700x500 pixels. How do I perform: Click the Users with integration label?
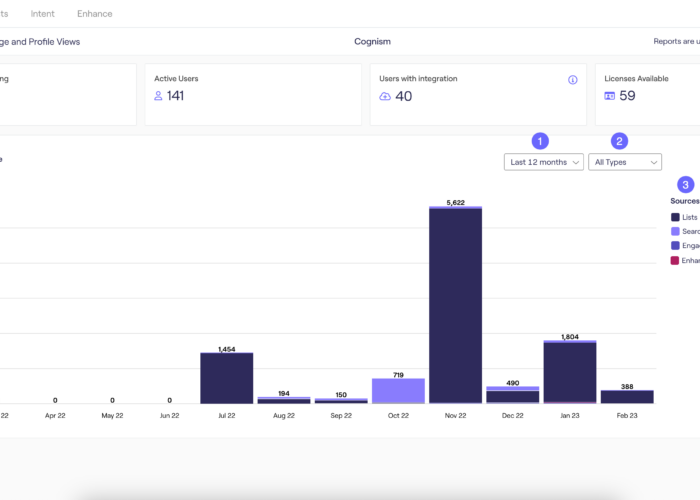click(418, 79)
